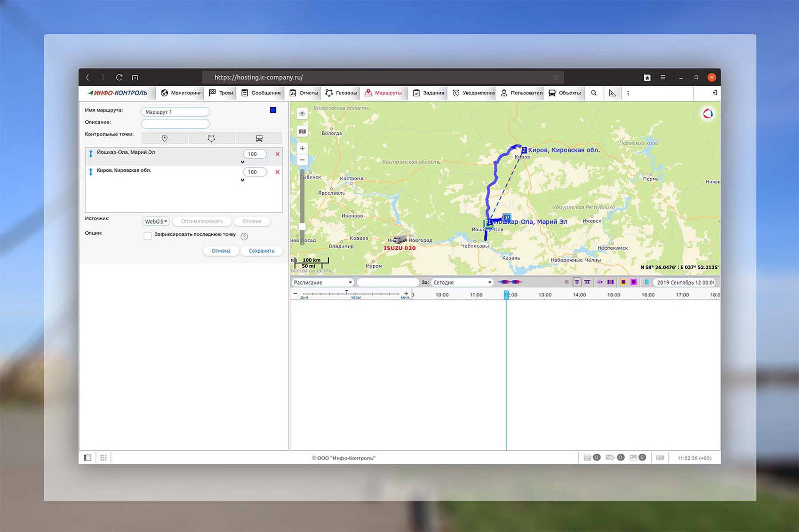Click the blue route color swatch

(273, 110)
